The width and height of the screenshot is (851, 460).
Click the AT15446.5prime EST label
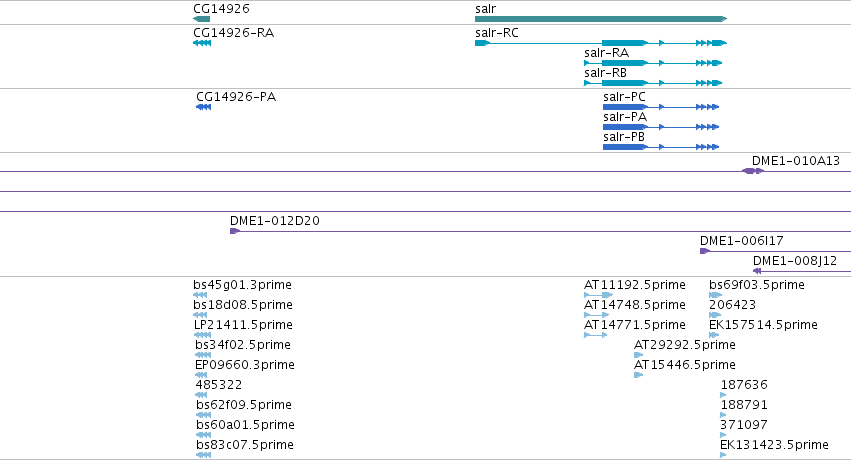tap(684, 365)
